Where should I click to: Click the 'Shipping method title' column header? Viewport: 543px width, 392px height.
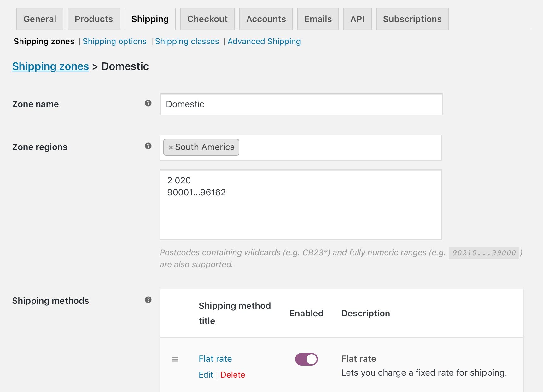[235, 313]
